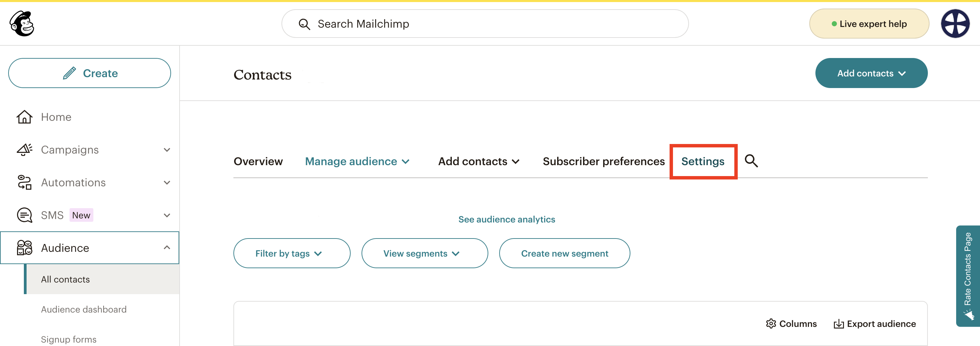Click the Automations workflow icon

point(24,182)
